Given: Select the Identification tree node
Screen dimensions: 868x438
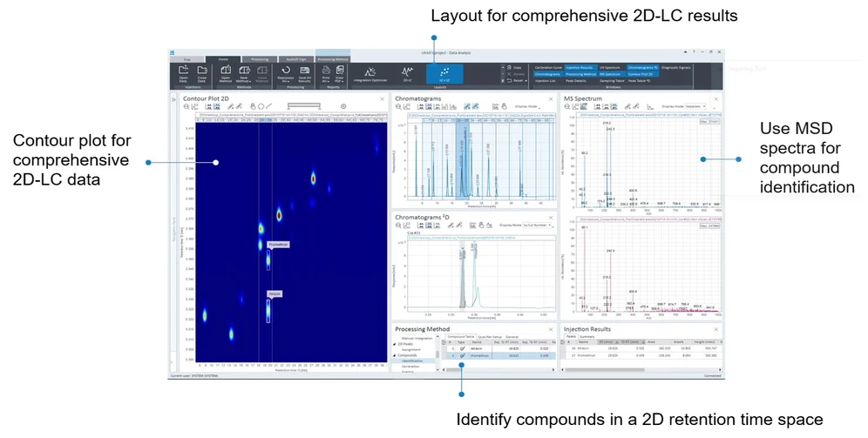Looking at the screenshot, I should 412,361.
